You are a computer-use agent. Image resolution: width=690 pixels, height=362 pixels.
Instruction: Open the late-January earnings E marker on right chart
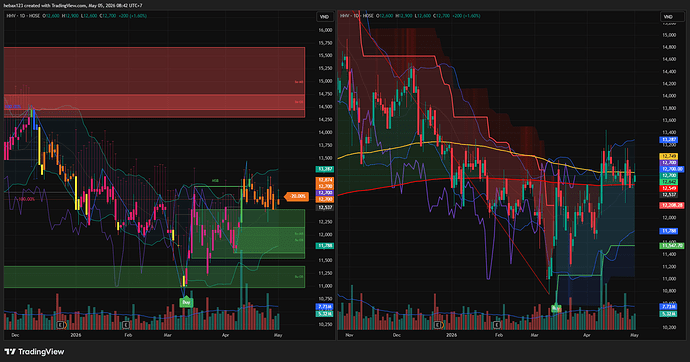click(497, 325)
